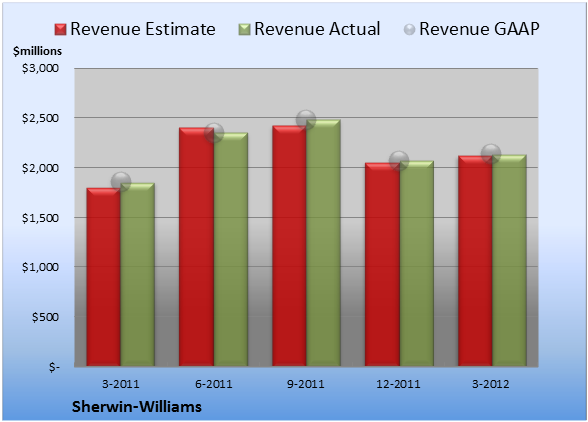The height and width of the screenshot is (422, 588).
Task: Click the '$500' axis value
Action: click(x=45, y=317)
